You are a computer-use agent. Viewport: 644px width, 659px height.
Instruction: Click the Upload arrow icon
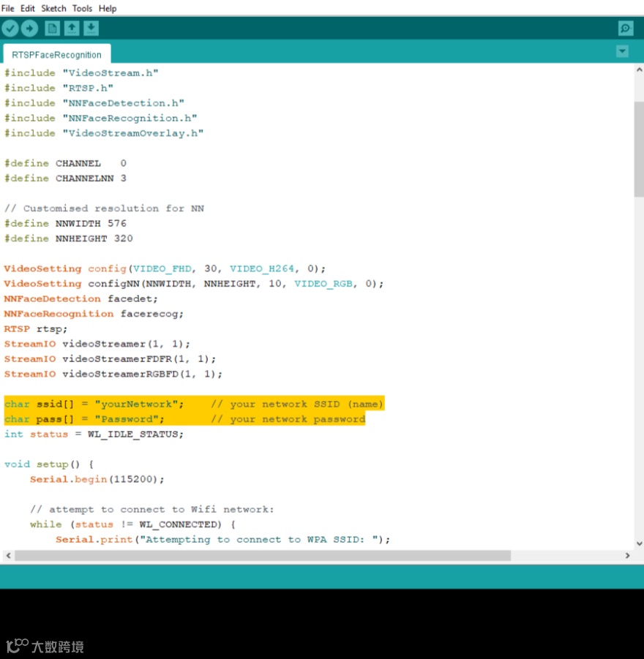coord(29,28)
